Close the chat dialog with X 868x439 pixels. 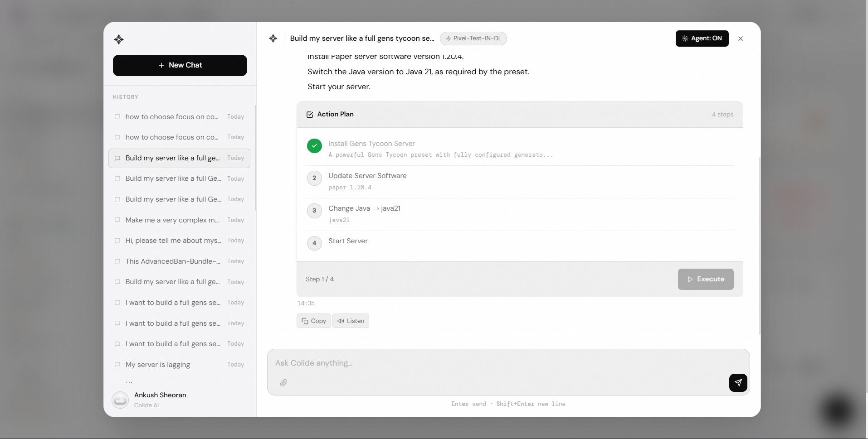click(741, 39)
